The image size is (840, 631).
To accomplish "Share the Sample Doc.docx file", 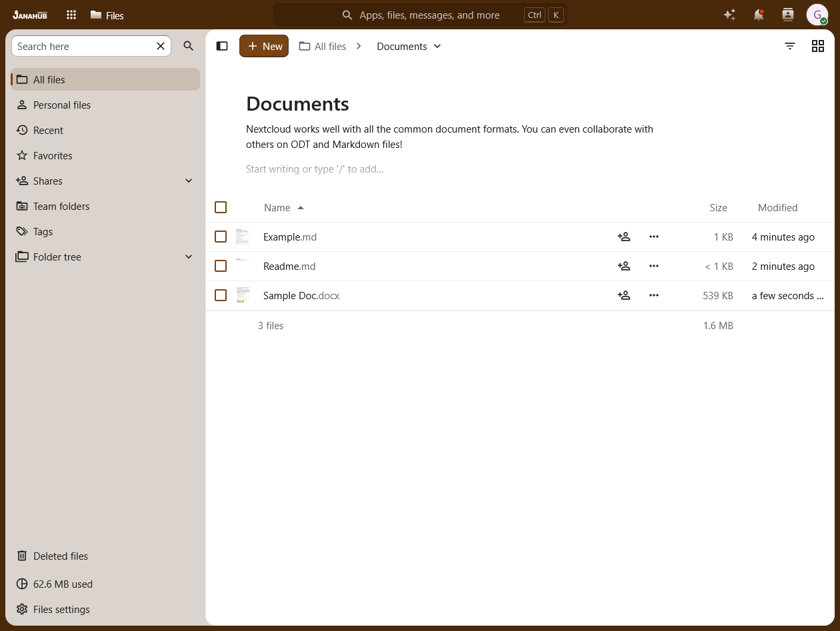I will coord(624,295).
